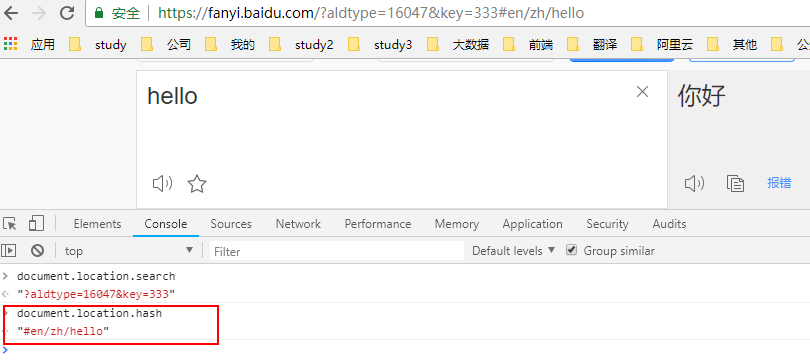
Task: Clear the console with the ban icon
Action: (x=37, y=251)
